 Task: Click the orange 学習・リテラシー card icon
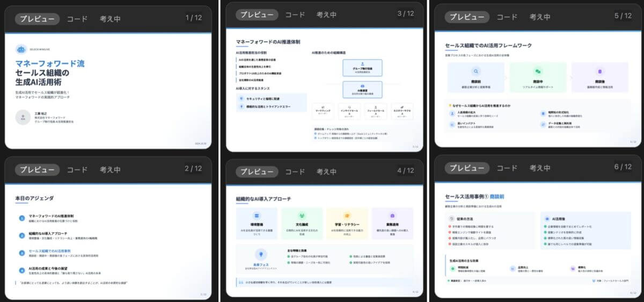point(347,215)
